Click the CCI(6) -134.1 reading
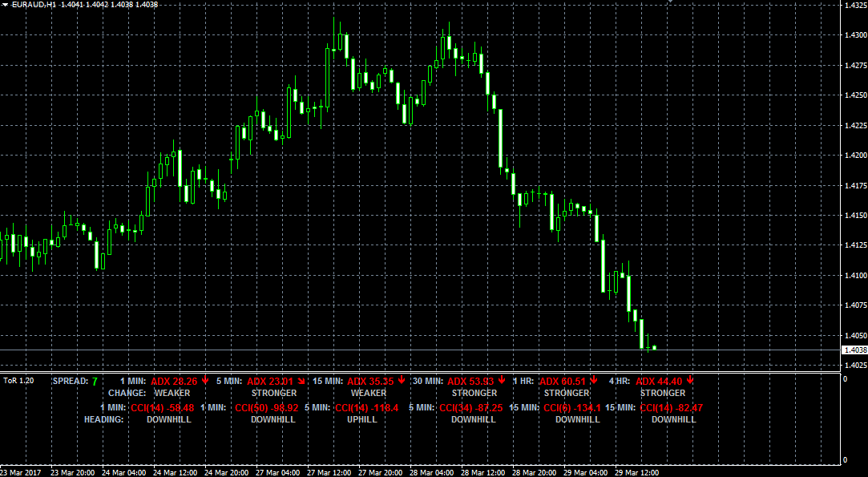 click(x=571, y=408)
